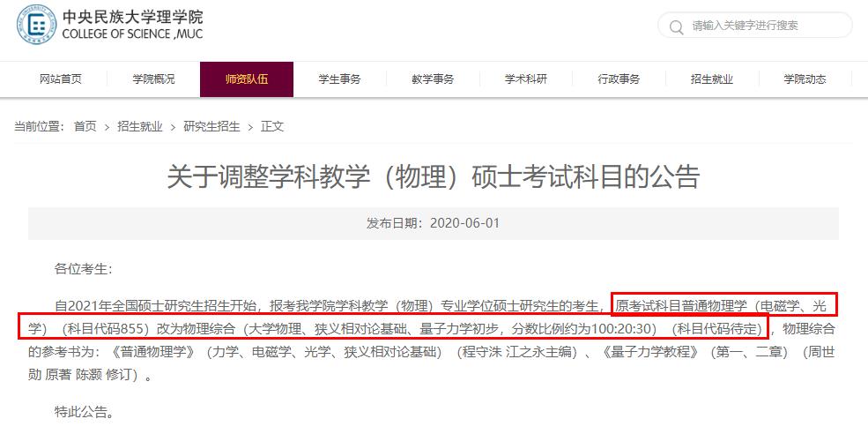Open the 行政事务 menu item
The height and width of the screenshot is (434, 868).
coord(619,79)
